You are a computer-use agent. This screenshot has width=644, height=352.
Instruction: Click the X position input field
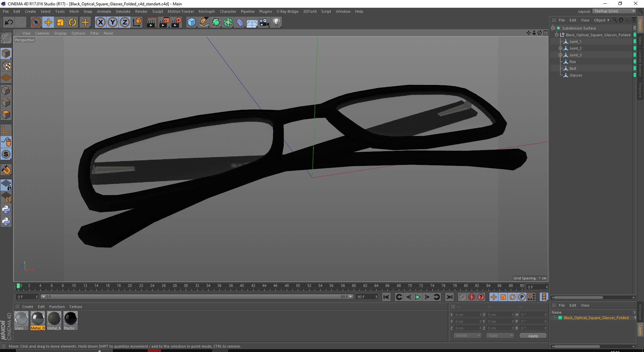[468, 315]
